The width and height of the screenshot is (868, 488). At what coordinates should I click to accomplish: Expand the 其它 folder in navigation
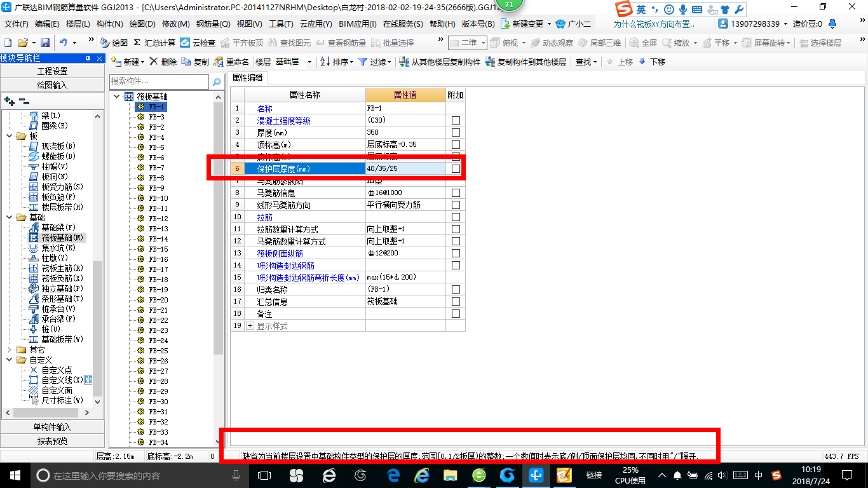click(x=9, y=349)
